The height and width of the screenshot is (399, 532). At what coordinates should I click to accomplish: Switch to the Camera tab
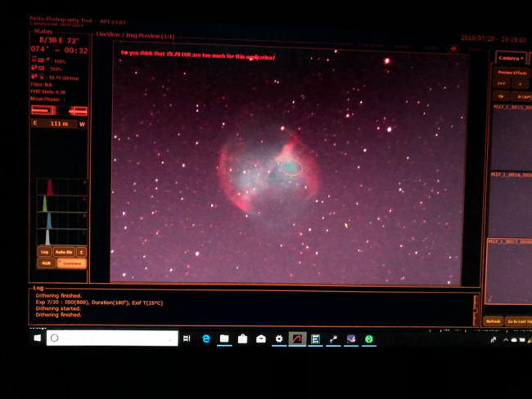click(x=509, y=59)
